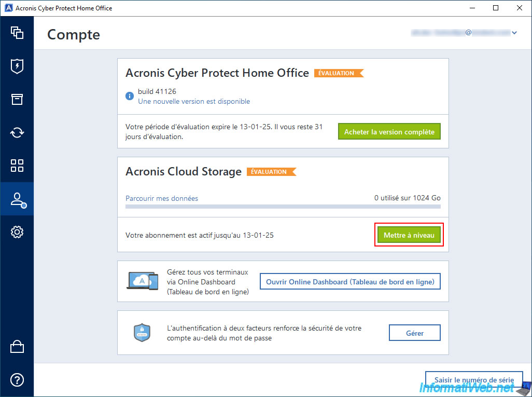This screenshot has width=532, height=397.
Task: Open the Sync section in sidebar
Action: pos(17,132)
